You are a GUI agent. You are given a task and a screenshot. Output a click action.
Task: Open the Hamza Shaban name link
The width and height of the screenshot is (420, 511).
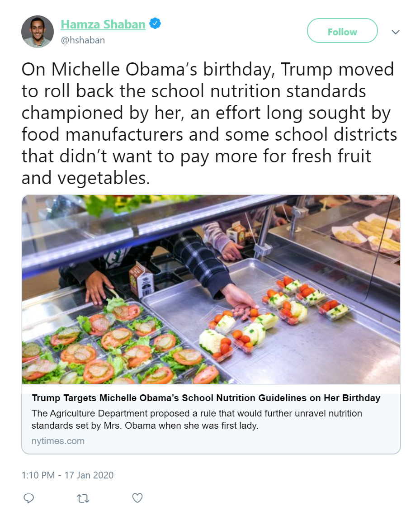point(103,24)
